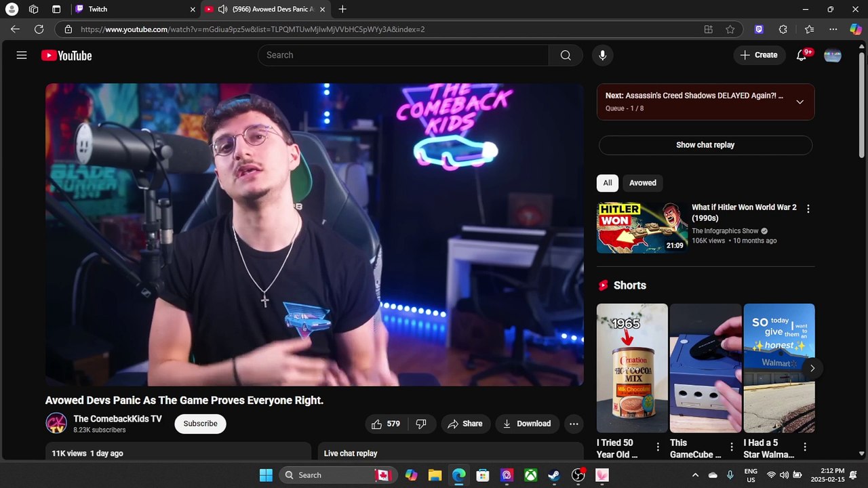Go back to the previous page

(x=15, y=29)
